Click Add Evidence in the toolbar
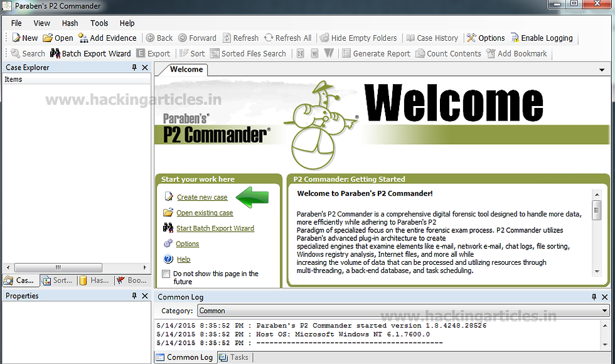Viewport: 615px width, 364px height. pos(107,38)
